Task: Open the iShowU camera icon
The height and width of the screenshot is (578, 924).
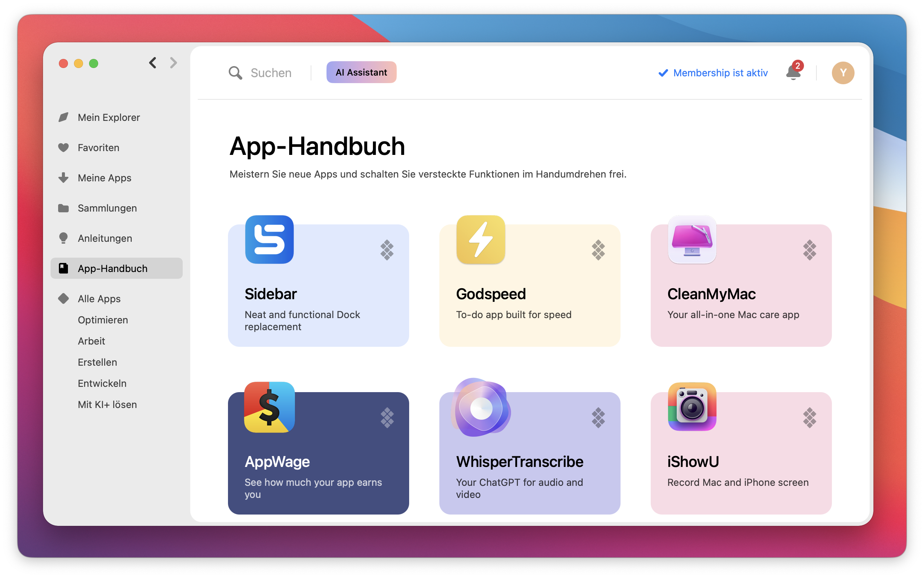Action: click(x=692, y=407)
